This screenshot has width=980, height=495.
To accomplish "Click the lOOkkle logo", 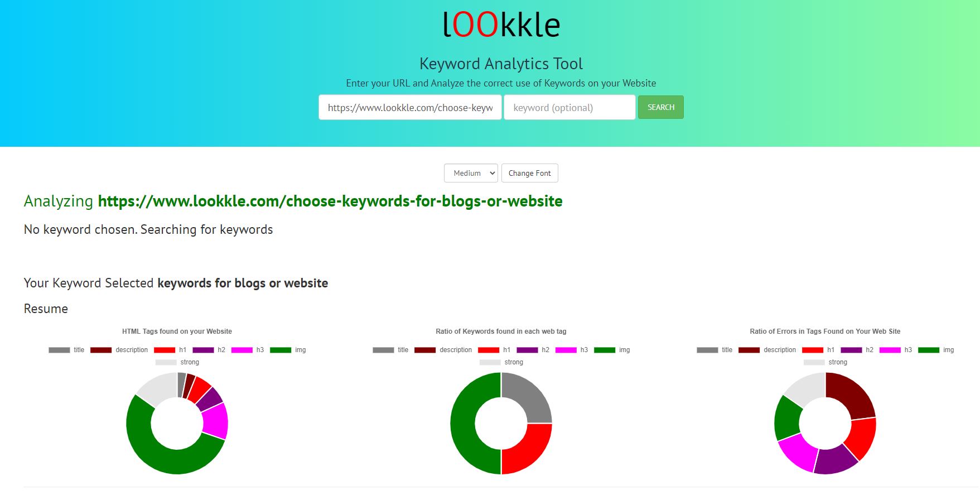I will tap(501, 25).
